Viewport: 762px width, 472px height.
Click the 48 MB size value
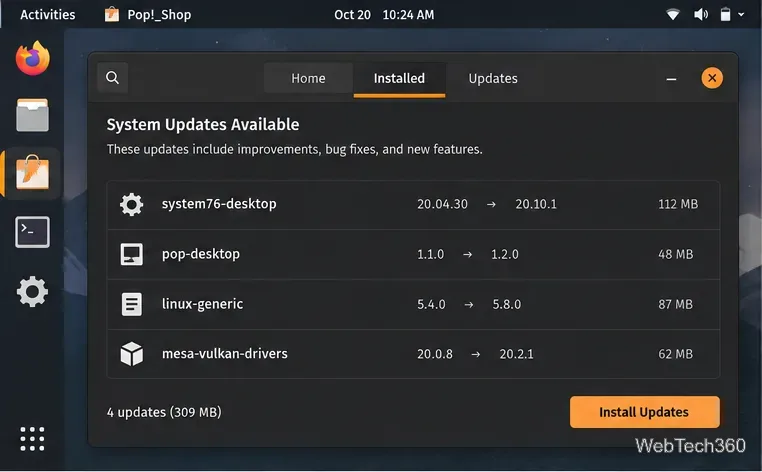click(x=675, y=254)
